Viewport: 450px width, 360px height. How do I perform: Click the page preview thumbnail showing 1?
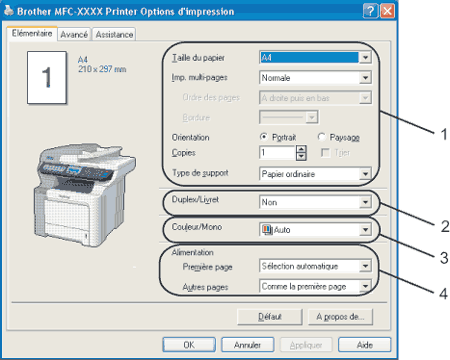pos(47,77)
